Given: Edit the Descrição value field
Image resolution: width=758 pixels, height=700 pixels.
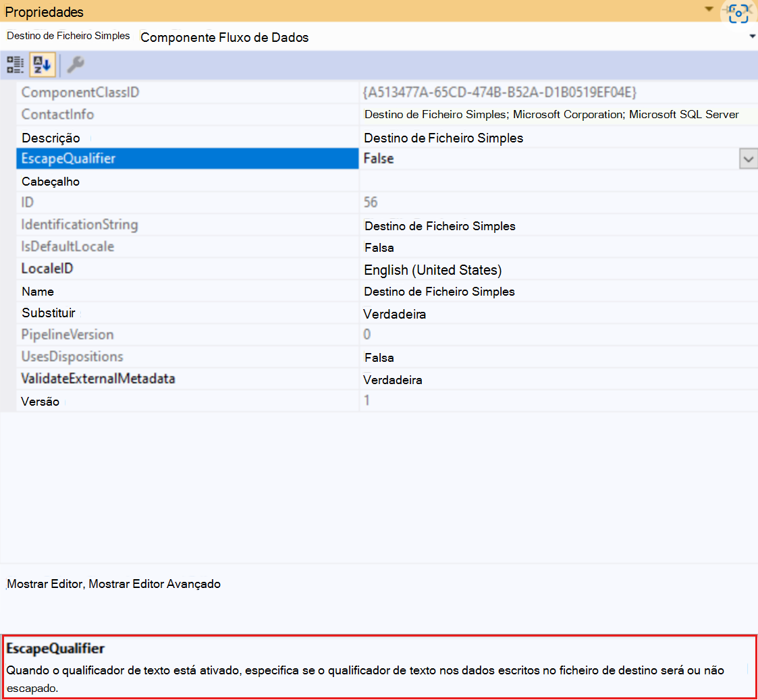Looking at the screenshot, I should click(558, 138).
